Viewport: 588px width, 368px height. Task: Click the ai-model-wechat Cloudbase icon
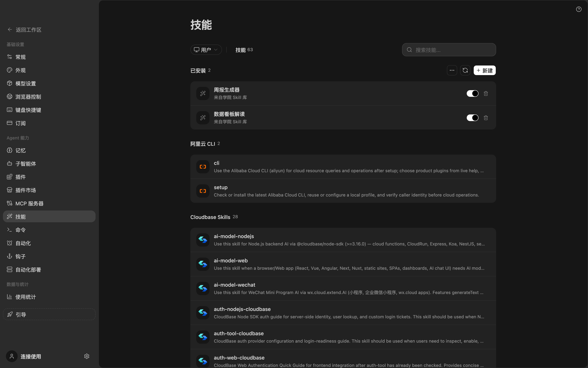pos(203,288)
